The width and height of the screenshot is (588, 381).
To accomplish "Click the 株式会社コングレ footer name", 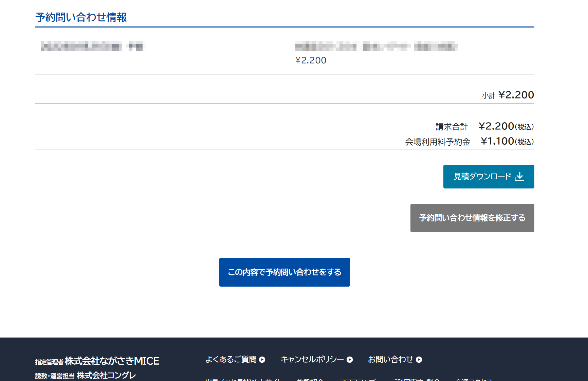I will coord(106,376).
